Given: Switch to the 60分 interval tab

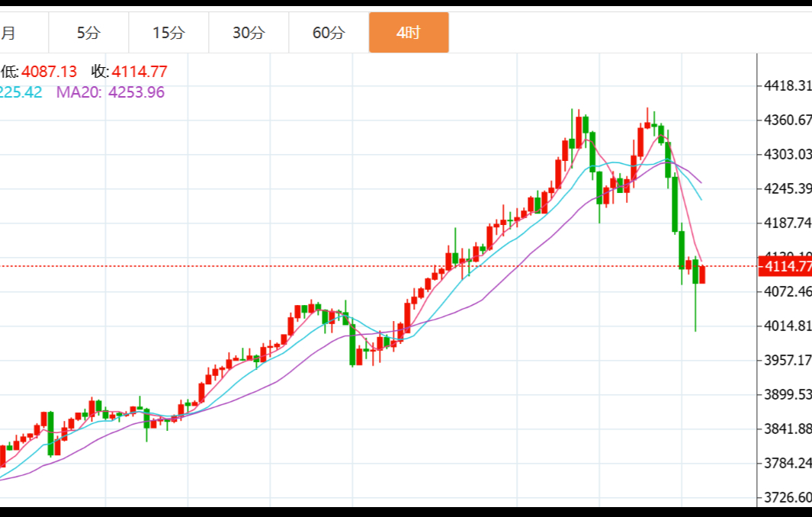Looking at the screenshot, I should click(x=329, y=33).
